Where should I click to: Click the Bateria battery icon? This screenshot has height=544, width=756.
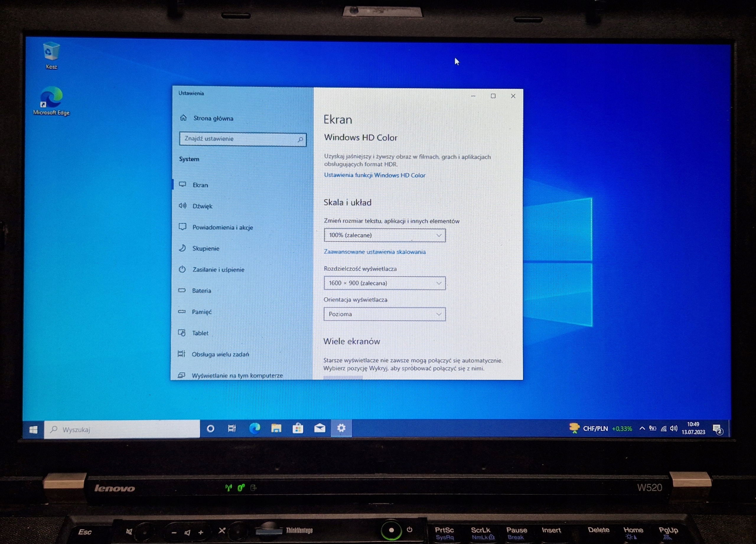pos(182,290)
